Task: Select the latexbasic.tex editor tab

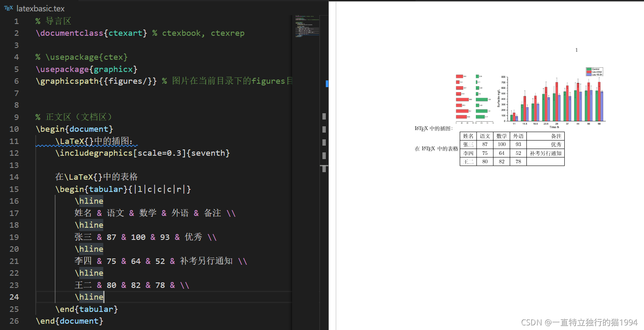Action: click(34, 8)
